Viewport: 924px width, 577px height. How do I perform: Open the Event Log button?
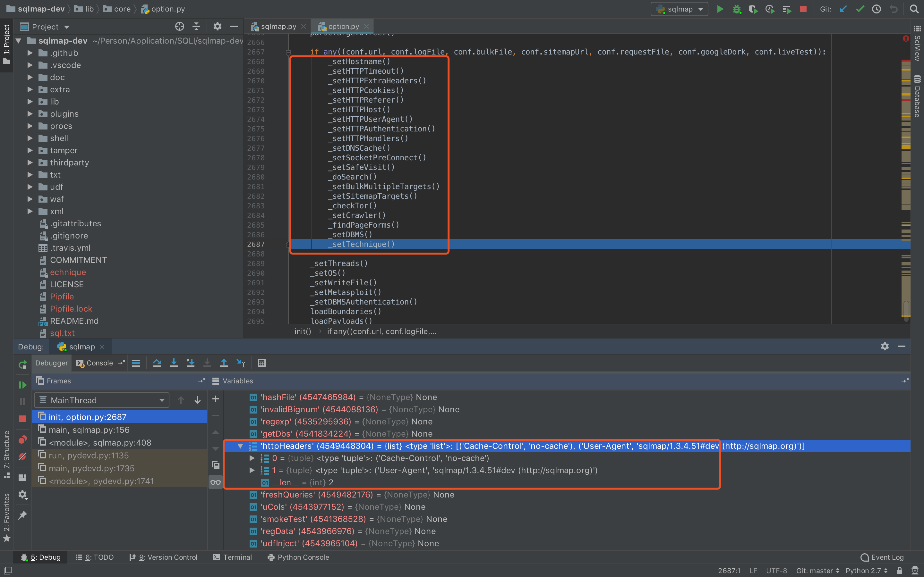tap(882, 557)
